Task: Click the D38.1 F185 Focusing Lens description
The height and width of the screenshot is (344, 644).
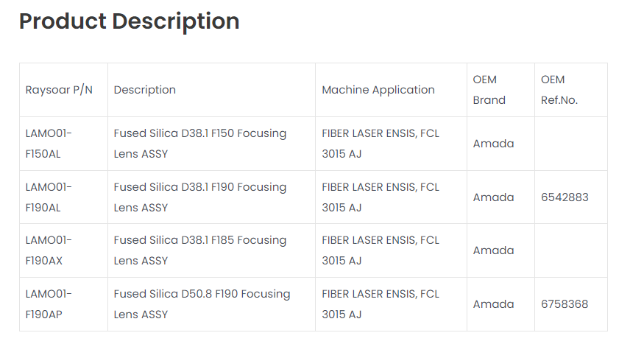Action: (x=199, y=250)
